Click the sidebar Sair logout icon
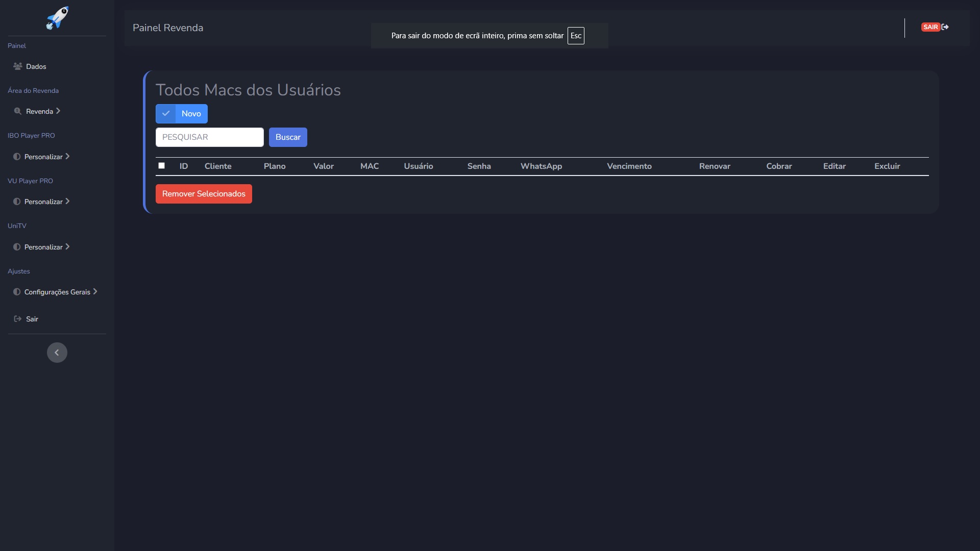The image size is (980, 551). point(18,319)
